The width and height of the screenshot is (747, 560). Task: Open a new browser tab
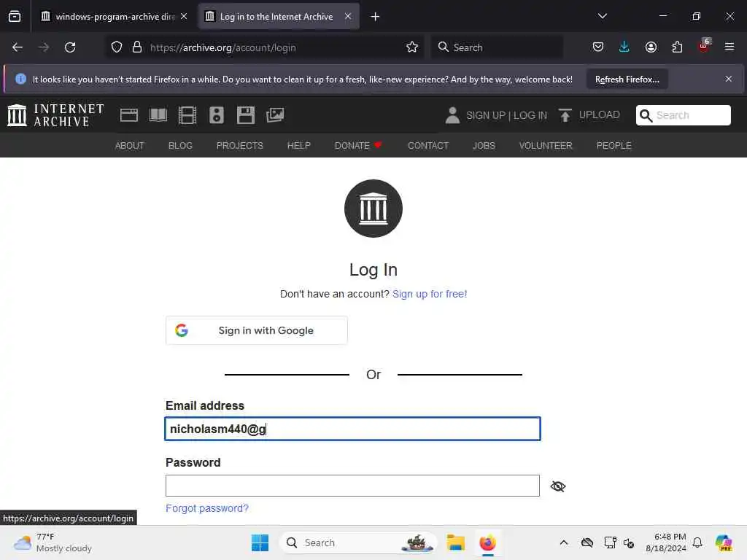click(376, 17)
